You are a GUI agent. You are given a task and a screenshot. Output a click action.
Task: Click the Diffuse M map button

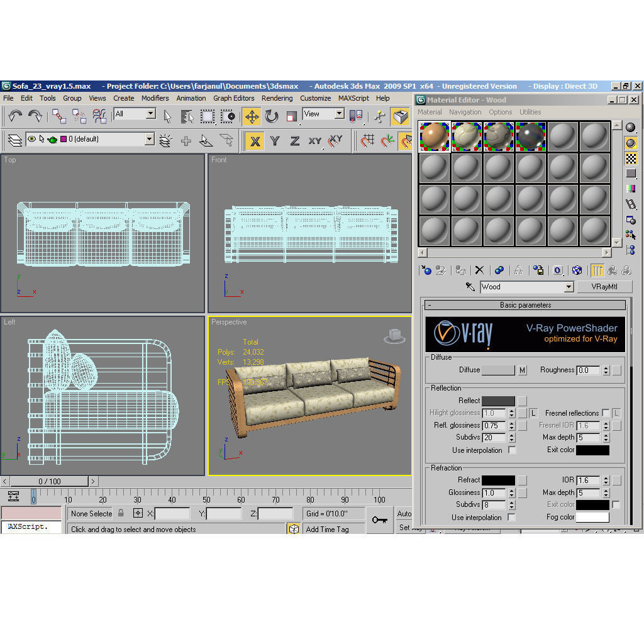pos(522,370)
